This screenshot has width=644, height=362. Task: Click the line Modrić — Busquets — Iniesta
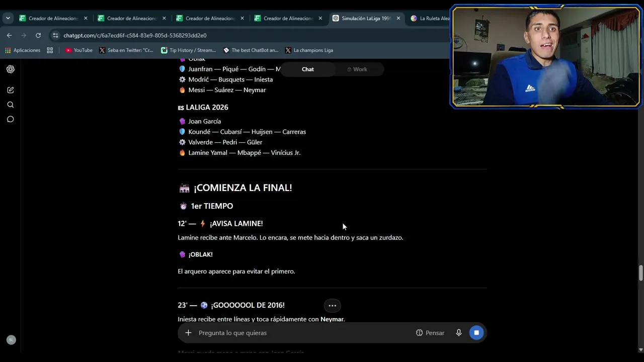[x=230, y=79]
